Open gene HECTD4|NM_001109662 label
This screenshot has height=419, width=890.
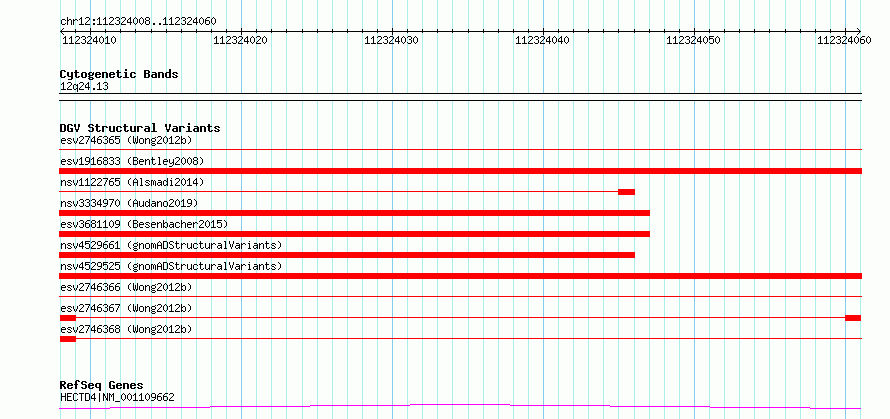[117, 397]
